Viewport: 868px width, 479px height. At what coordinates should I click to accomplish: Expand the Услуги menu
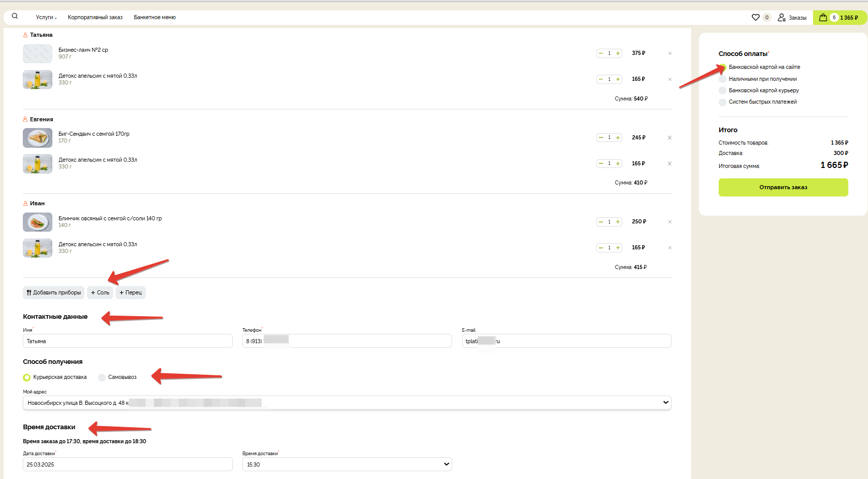(x=46, y=18)
